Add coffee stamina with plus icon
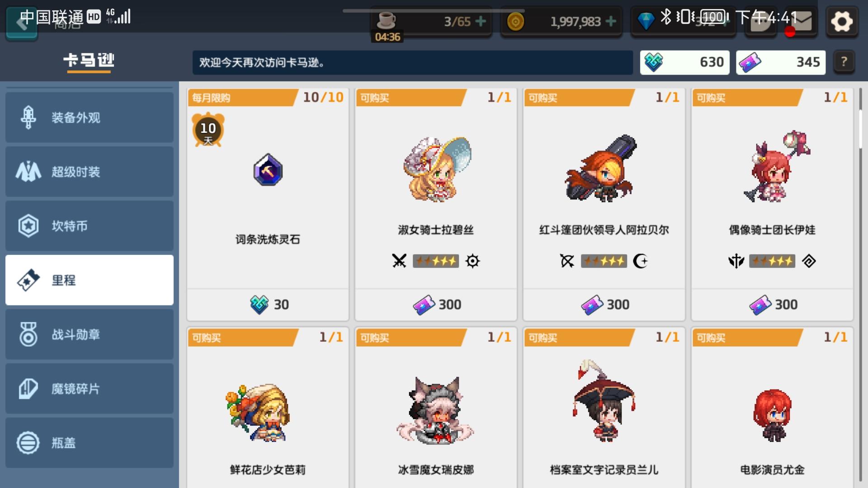 [481, 21]
